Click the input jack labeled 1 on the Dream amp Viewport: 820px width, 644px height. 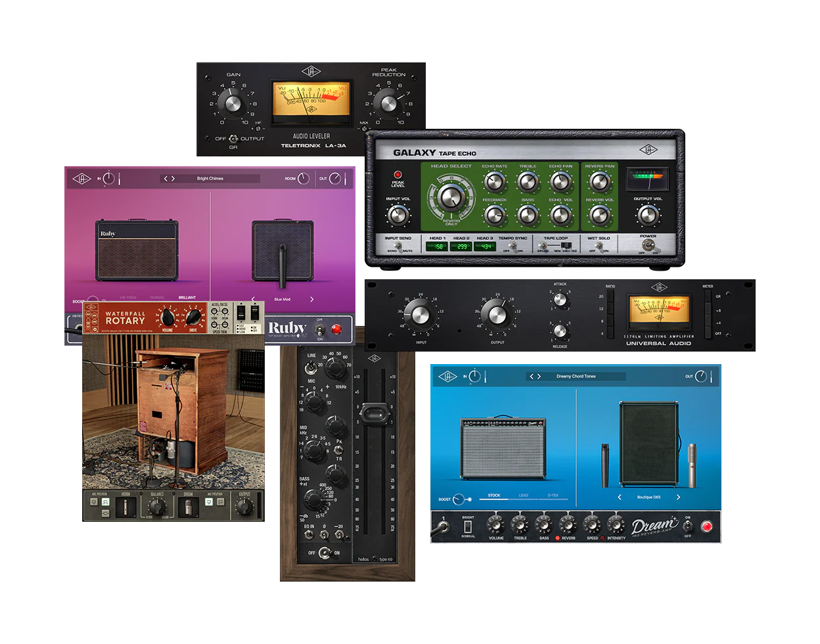(x=444, y=526)
